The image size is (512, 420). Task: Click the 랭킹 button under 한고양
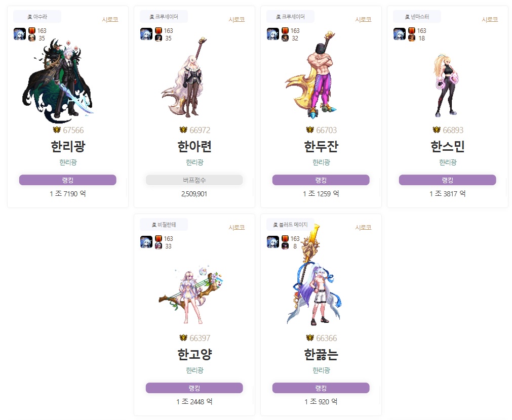click(x=194, y=388)
